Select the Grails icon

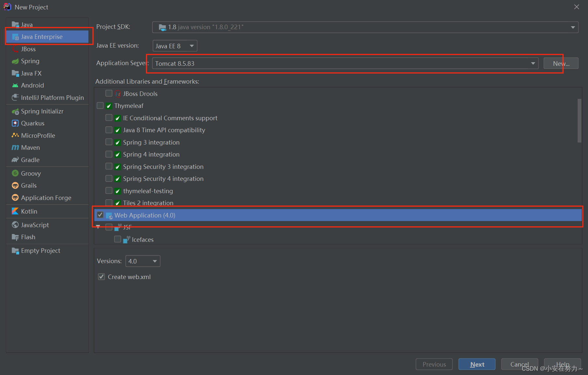coord(15,186)
